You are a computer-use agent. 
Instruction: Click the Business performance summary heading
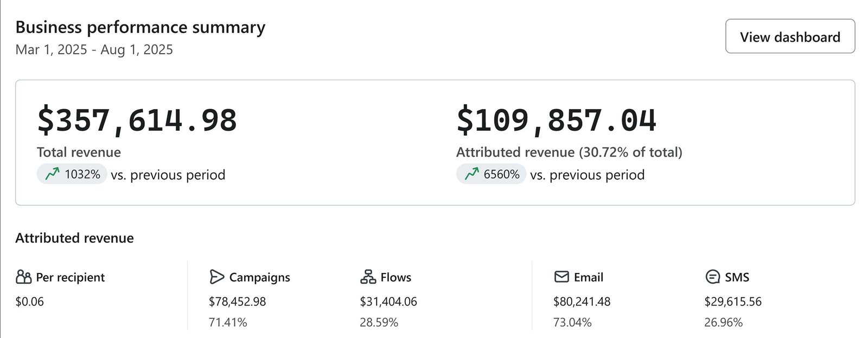(140, 27)
